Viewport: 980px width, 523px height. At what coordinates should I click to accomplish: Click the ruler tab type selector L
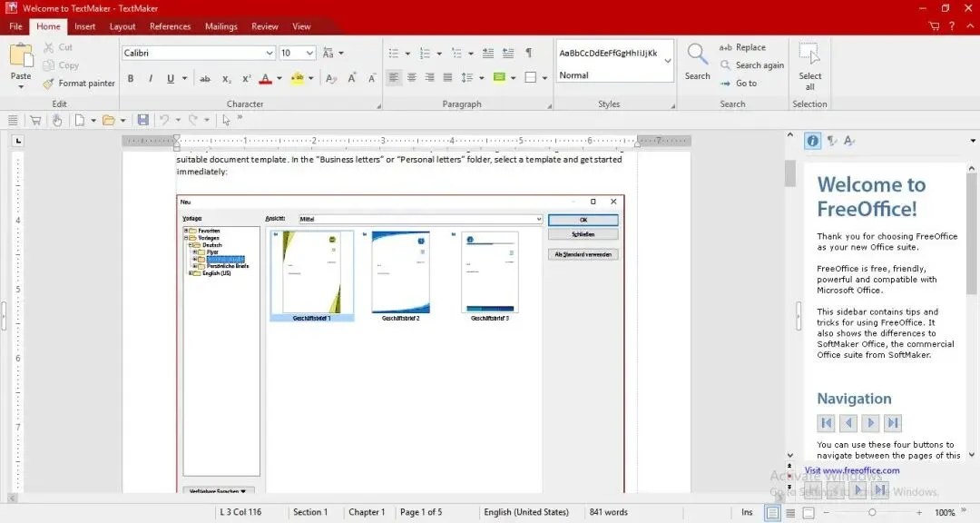click(x=18, y=141)
